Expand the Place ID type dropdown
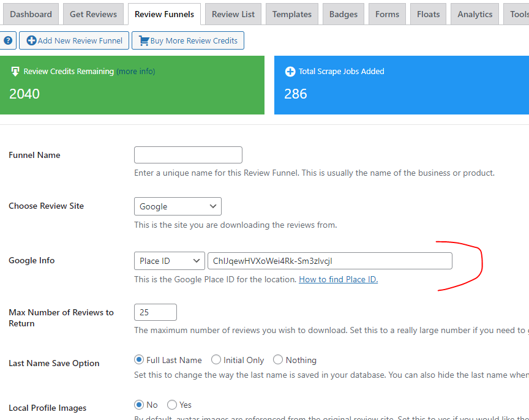 [x=170, y=261]
